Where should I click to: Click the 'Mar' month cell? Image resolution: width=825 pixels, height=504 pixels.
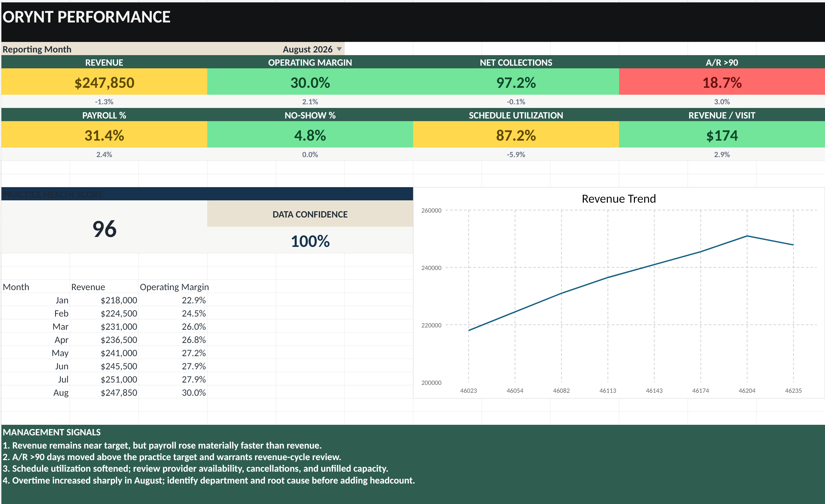click(x=36, y=326)
